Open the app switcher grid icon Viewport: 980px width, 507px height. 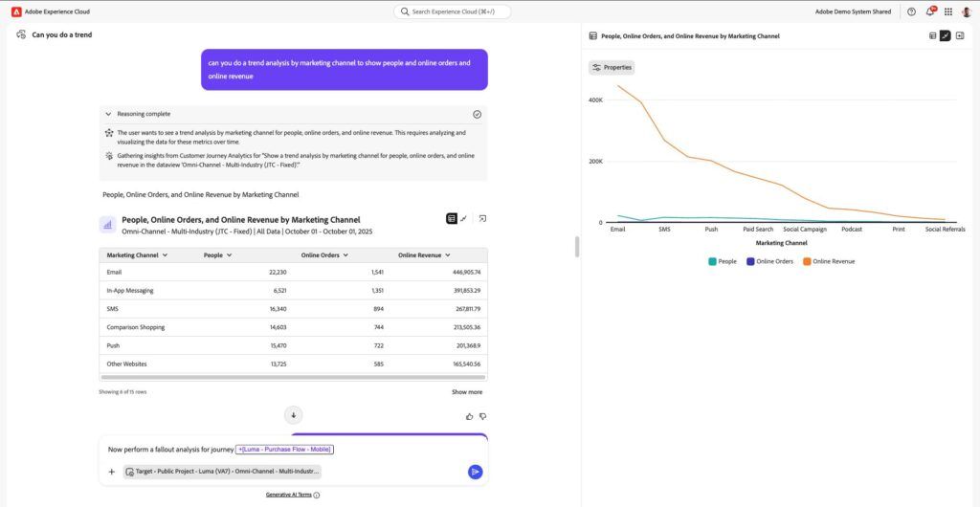948,11
